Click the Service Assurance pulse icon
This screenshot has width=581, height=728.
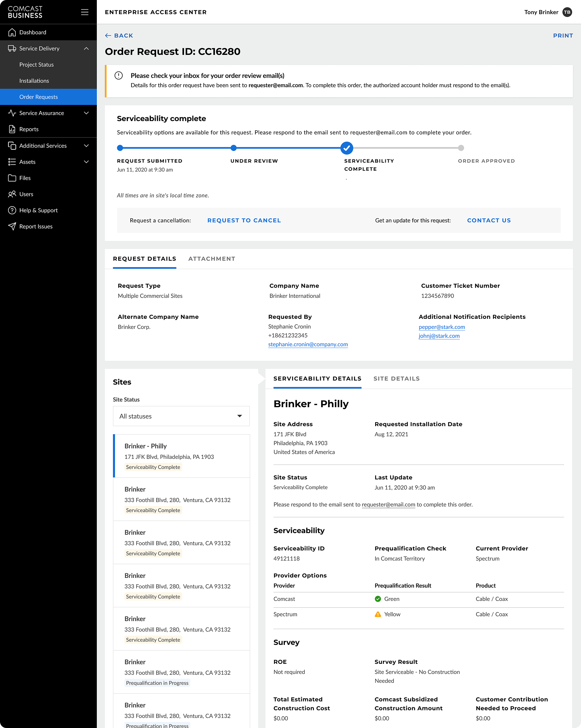[12, 113]
